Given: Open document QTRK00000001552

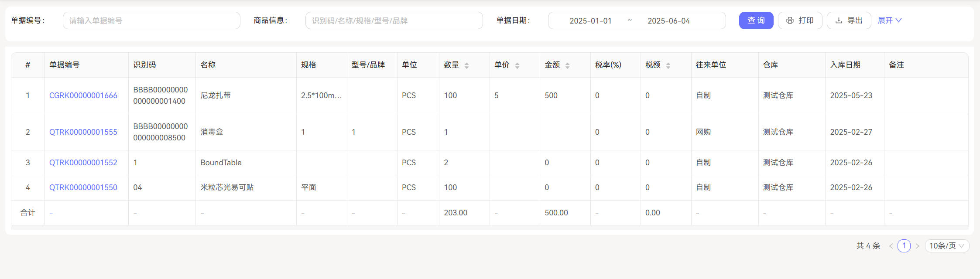Looking at the screenshot, I should [83, 163].
